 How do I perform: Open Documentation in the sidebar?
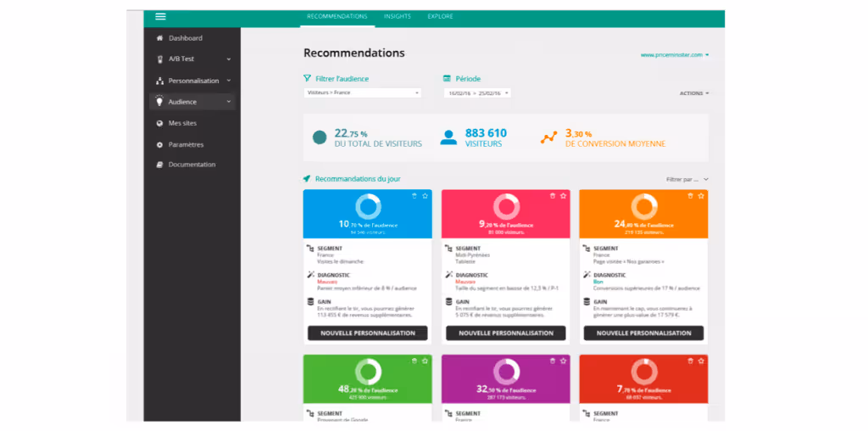pos(192,165)
